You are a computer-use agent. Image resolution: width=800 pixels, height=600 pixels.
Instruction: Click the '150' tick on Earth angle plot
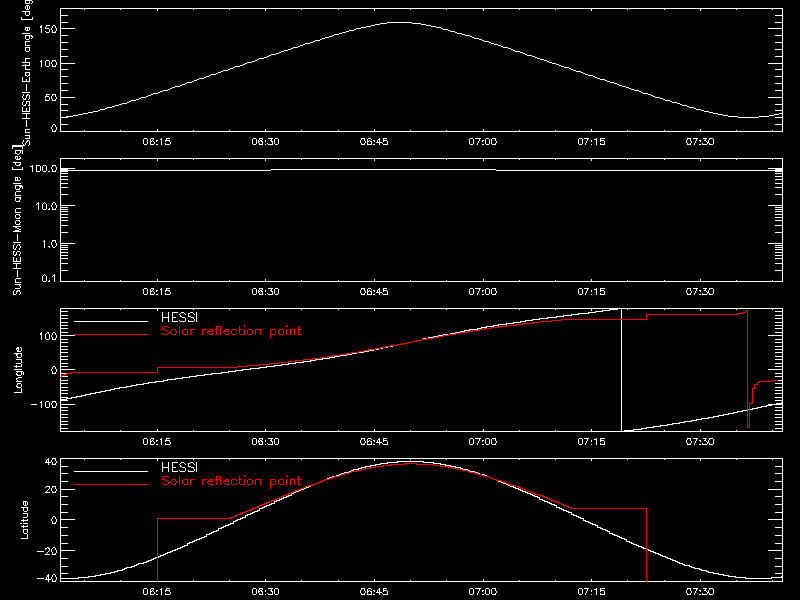click(48, 30)
